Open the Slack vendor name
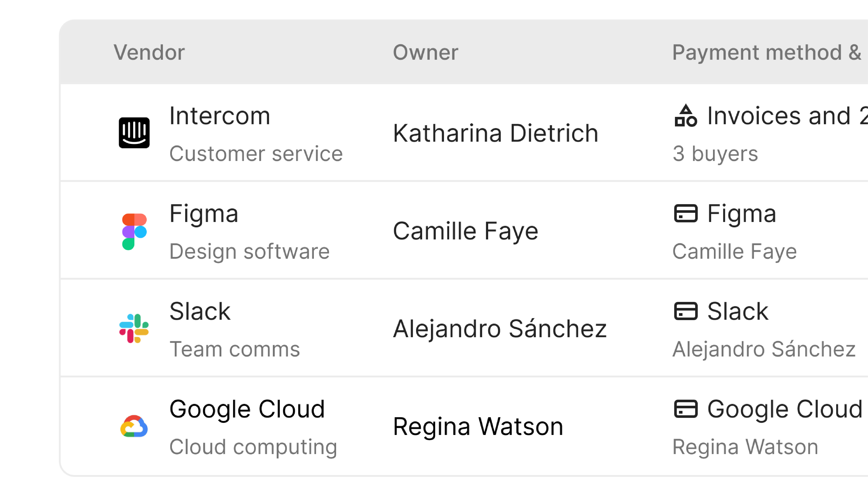The width and height of the screenshot is (868, 500). (x=200, y=311)
